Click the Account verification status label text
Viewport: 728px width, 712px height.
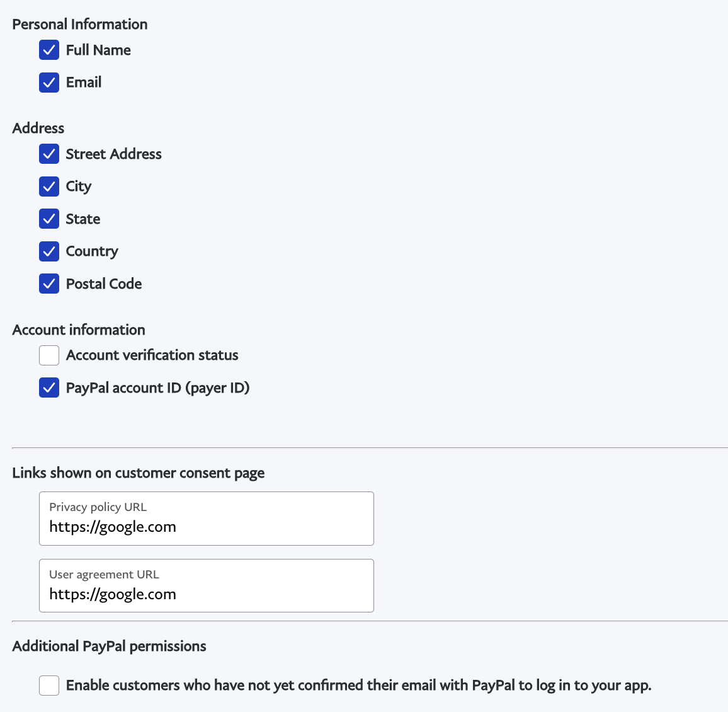[152, 355]
